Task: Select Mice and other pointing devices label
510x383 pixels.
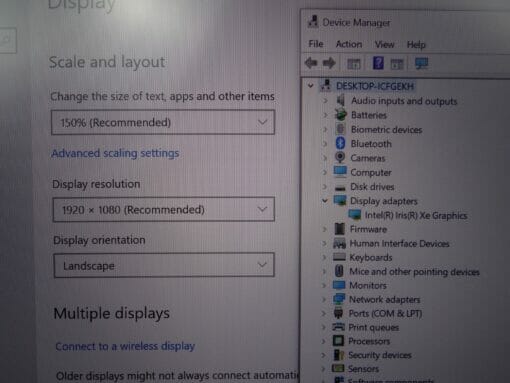Action: 414,272
